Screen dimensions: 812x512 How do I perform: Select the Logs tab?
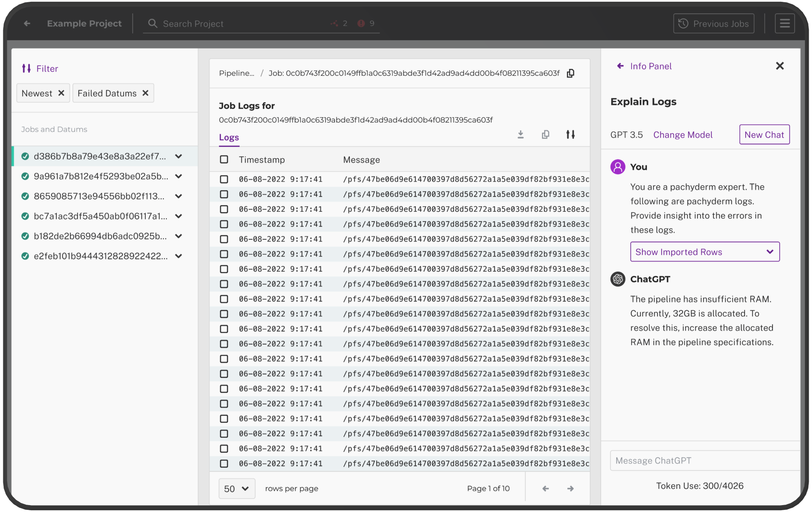coord(229,137)
